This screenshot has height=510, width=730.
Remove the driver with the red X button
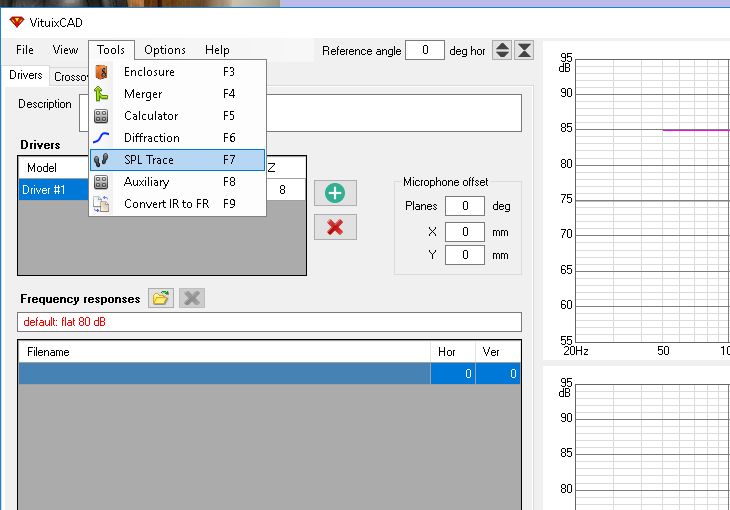pyautogui.click(x=335, y=227)
